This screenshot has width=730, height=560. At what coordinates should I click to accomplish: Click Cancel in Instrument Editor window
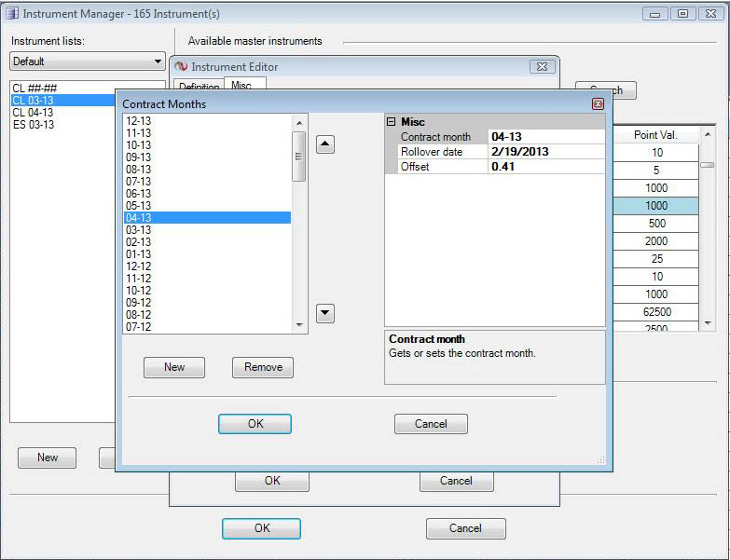click(x=456, y=481)
